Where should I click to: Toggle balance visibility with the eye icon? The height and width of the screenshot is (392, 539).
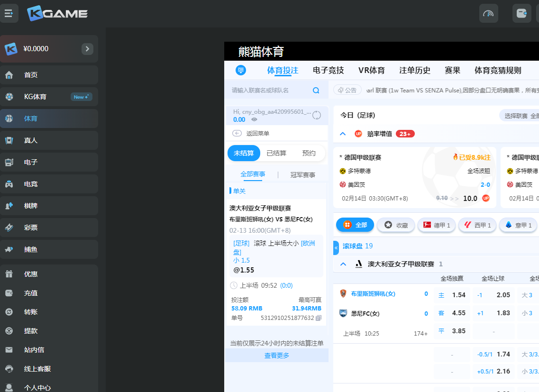tap(254, 120)
